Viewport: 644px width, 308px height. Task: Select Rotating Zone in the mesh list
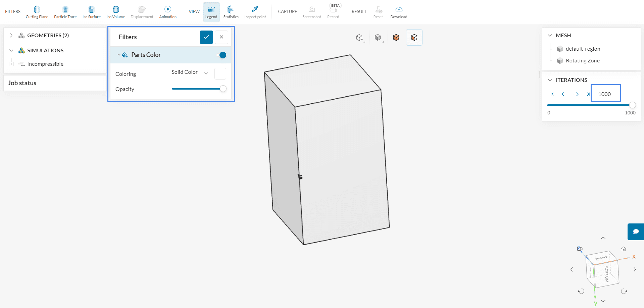(582, 61)
